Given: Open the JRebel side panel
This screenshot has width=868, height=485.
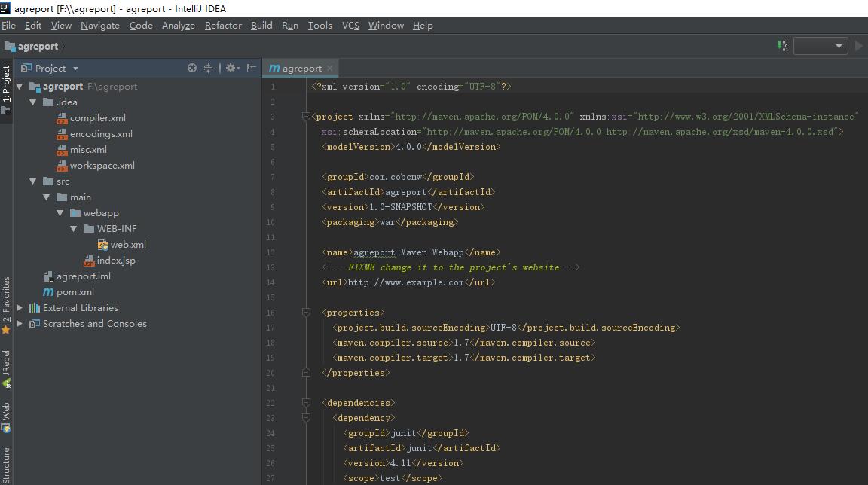Looking at the screenshot, I should tap(6, 368).
